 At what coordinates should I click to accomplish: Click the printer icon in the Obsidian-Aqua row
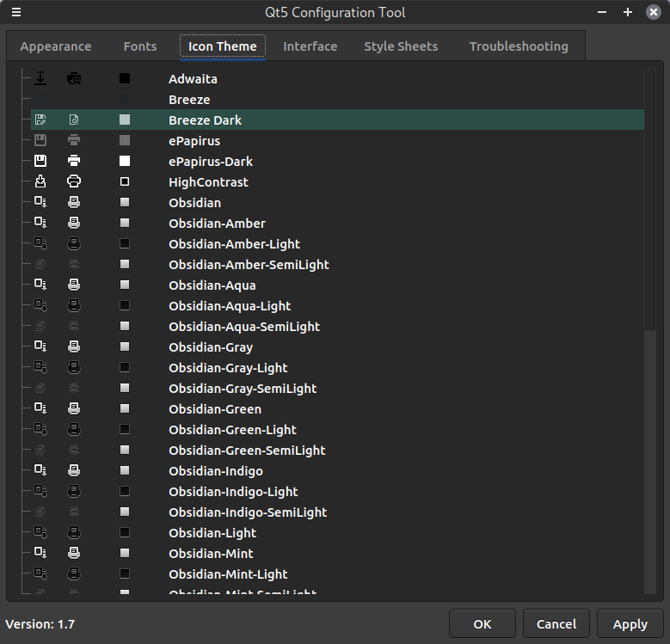74,285
